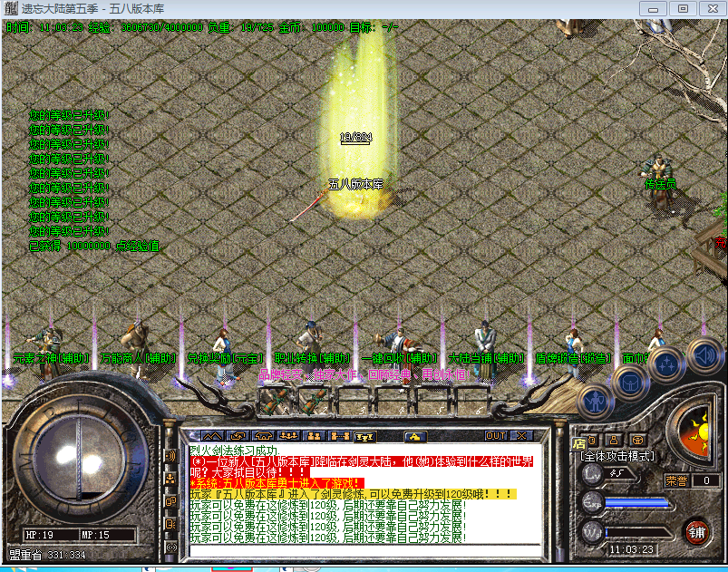728x572 pixels.
Task: Click the person silhouette icon on right panel
Action: pyautogui.click(x=614, y=441)
